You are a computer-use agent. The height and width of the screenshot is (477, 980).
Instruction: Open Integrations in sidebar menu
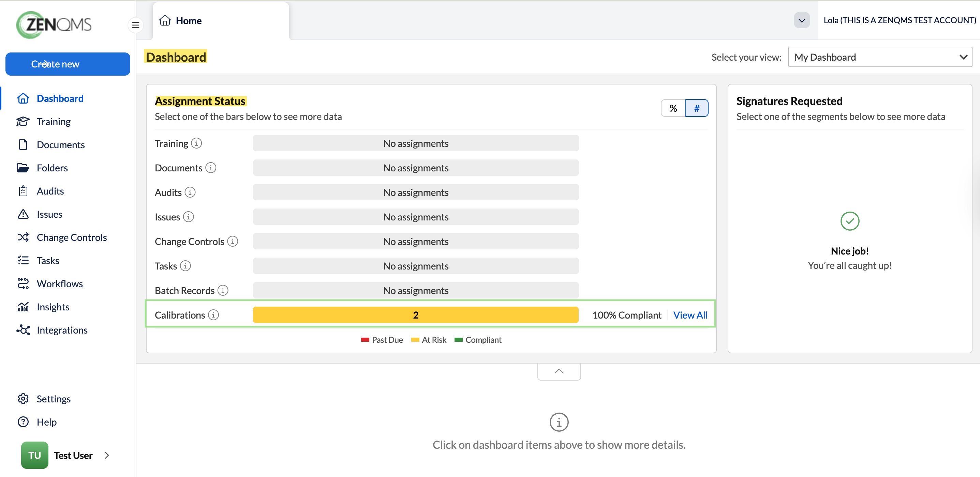62,330
